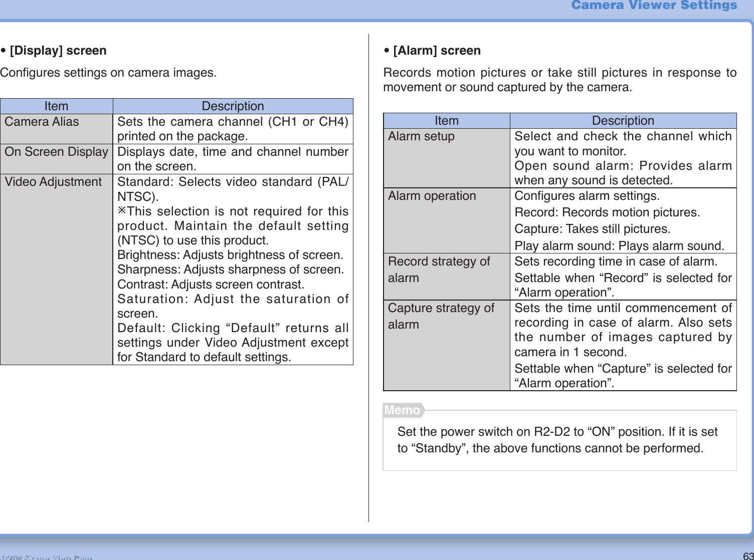The image size is (754, 560).
Task: Click the 'Capture strategy of alarm' cell
Action: [x=447, y=346]
